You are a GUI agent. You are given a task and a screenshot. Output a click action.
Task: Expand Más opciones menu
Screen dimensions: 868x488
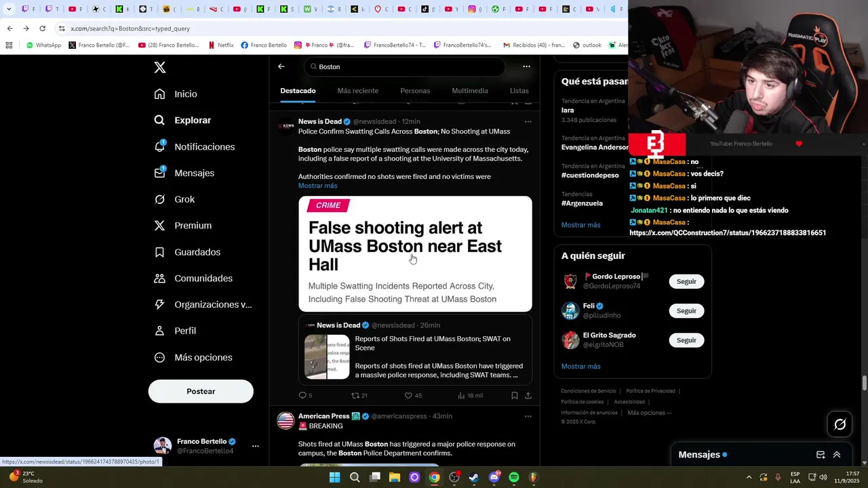[193, 357]
